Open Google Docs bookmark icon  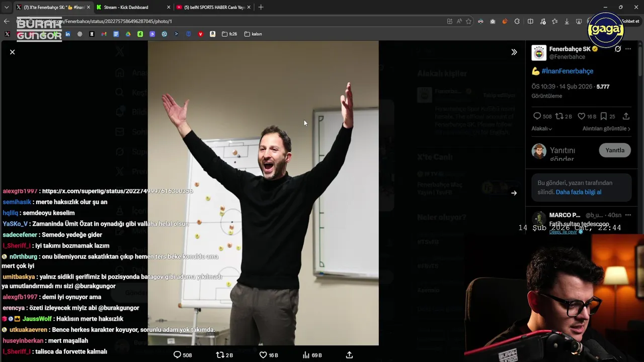click(x=116, y=34)
